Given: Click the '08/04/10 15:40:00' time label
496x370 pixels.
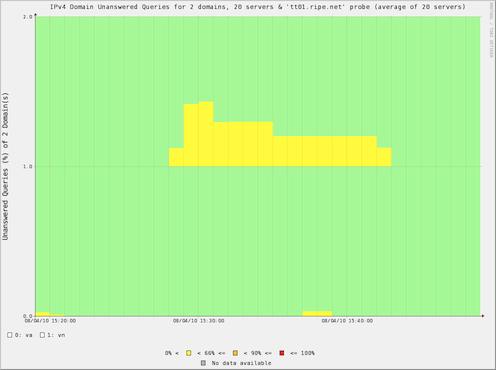Looking at the screenshot, I should (347, 321).
